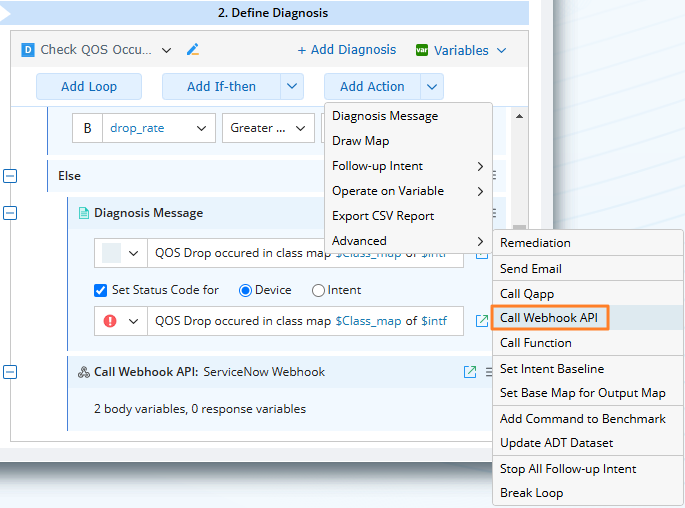Click the Diagnosis Message document icon

click(x=83, y=213)
